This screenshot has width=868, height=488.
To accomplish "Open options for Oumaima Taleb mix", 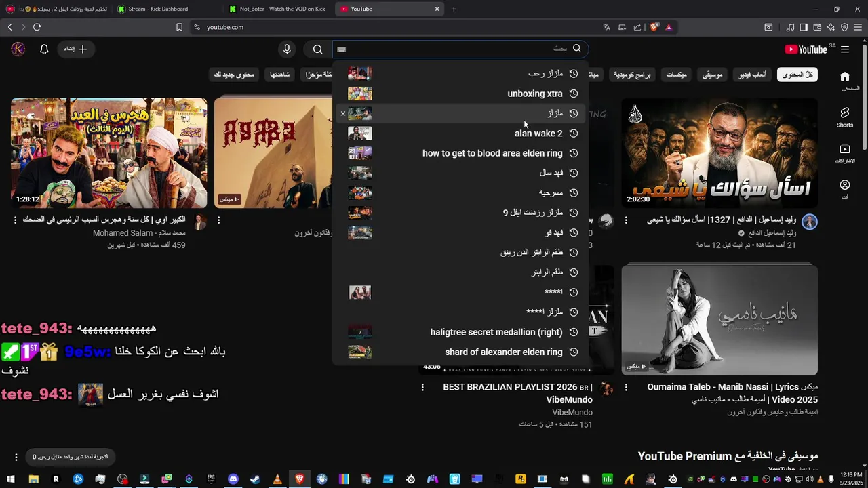I will (626, 388).
